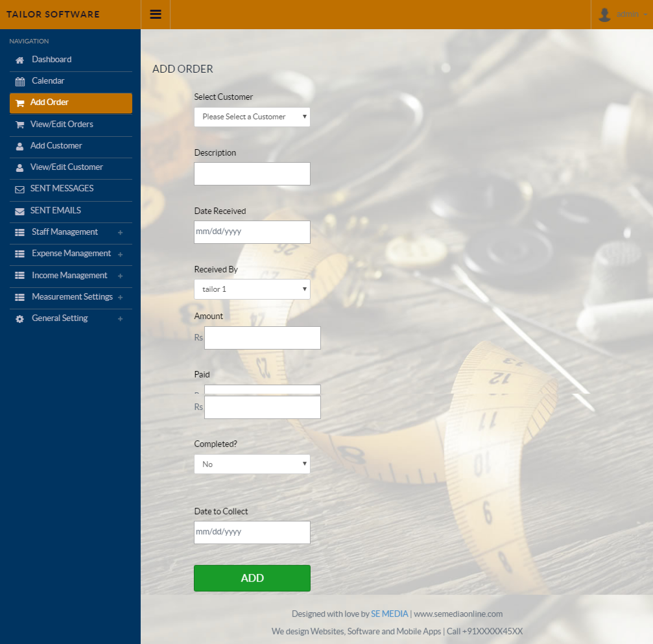Click the Dashboard home icon
This screenshot has height=644, width=653.
pyautogui.click(x=19, y=60)
